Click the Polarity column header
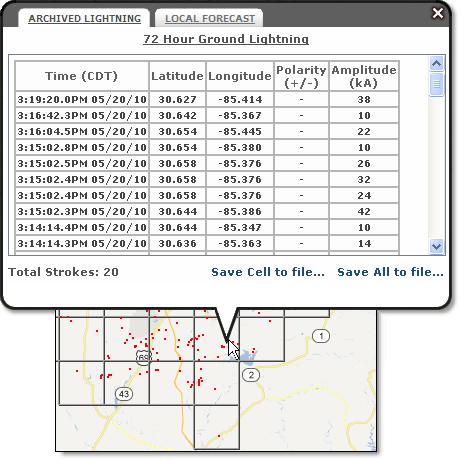This screenshot has height=460, width=460. (301, 76)
